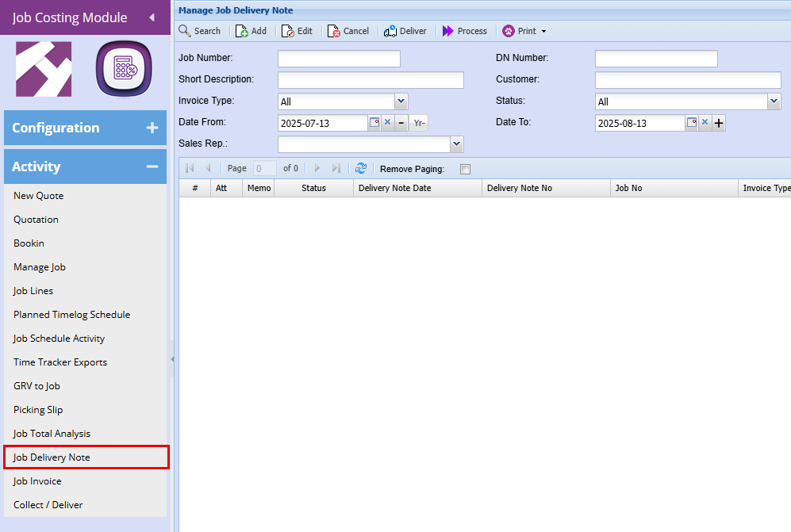Click the Job Costing calculator module icon
The height and width of the screenshot is (532, 791).
124,68
